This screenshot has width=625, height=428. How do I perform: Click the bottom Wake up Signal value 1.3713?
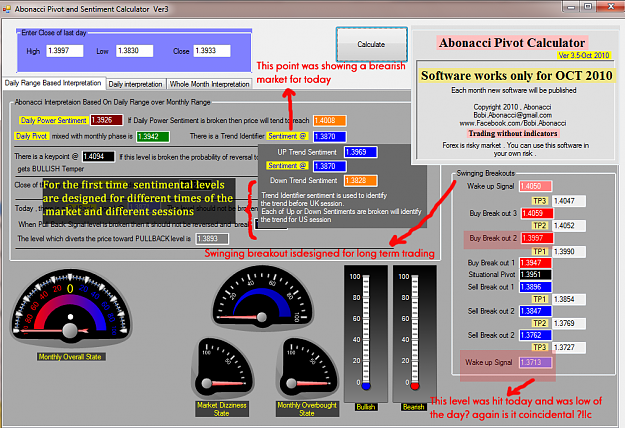pyautogui.click(x=535, y=362)
